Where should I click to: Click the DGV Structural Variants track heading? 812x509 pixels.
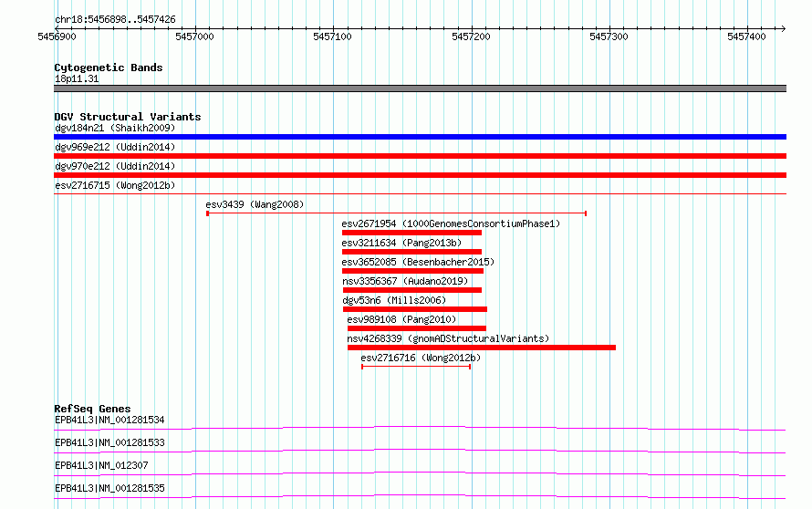(128, 117)
